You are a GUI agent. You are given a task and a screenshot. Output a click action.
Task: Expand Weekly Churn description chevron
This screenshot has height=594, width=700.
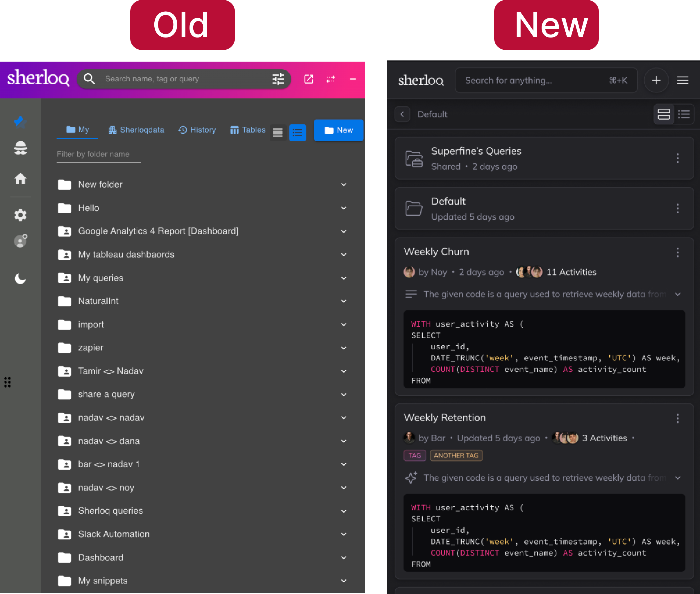coord(678,294)
